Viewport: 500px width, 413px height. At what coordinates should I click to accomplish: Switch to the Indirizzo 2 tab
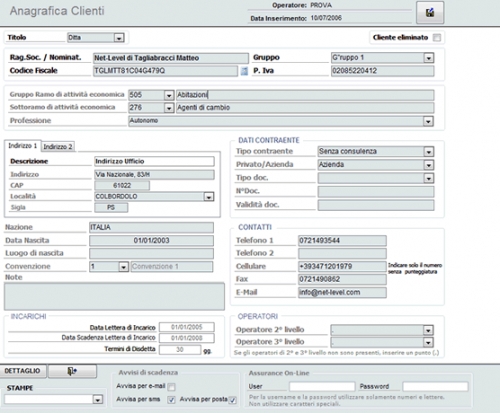point(58,147)
